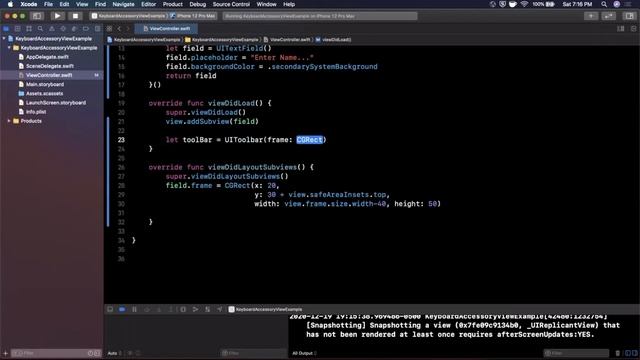This screenshot has height=360, width=640.
Task: Open the Find navigator magnifier icon
Action: tap(40, 29)
